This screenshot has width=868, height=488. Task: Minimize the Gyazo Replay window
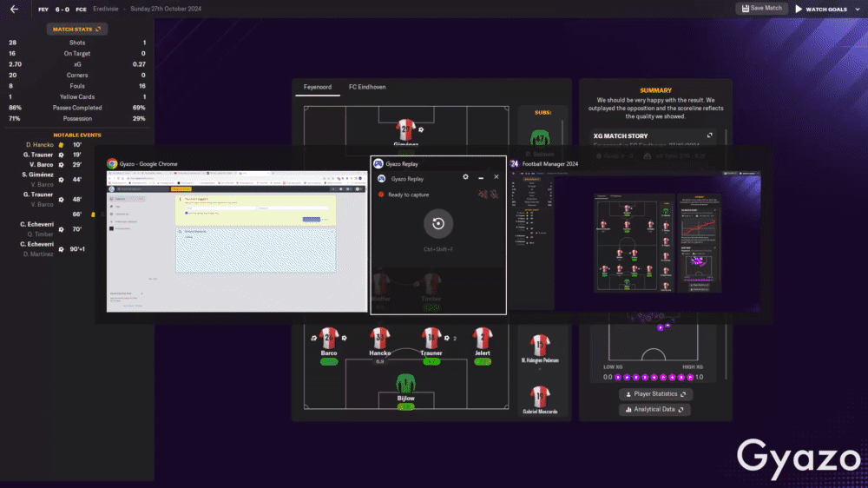481,177
